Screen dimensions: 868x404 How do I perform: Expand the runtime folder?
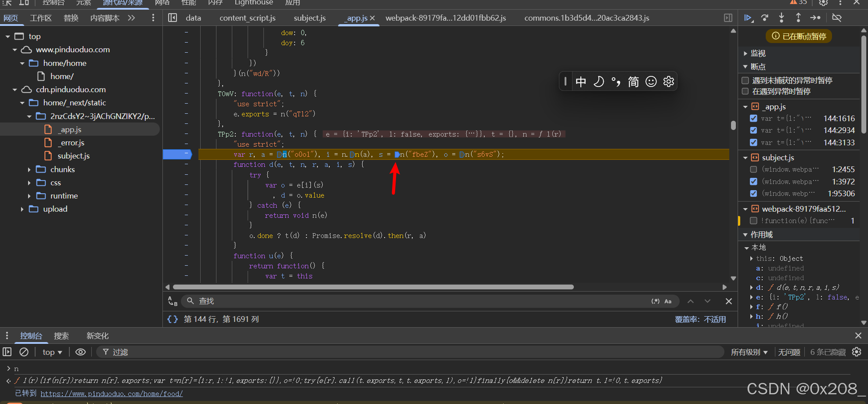[29, 196]
